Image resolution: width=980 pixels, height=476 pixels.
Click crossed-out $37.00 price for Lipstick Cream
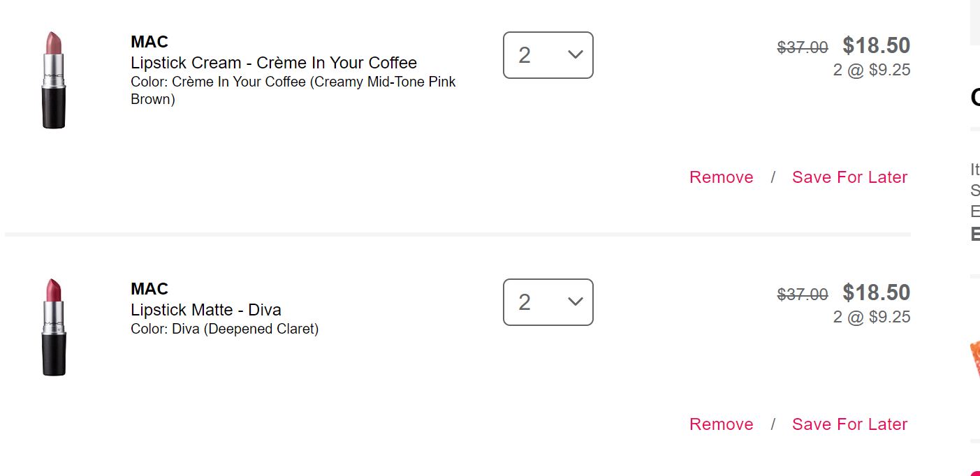pyautogui.click(x=803, y=47)
